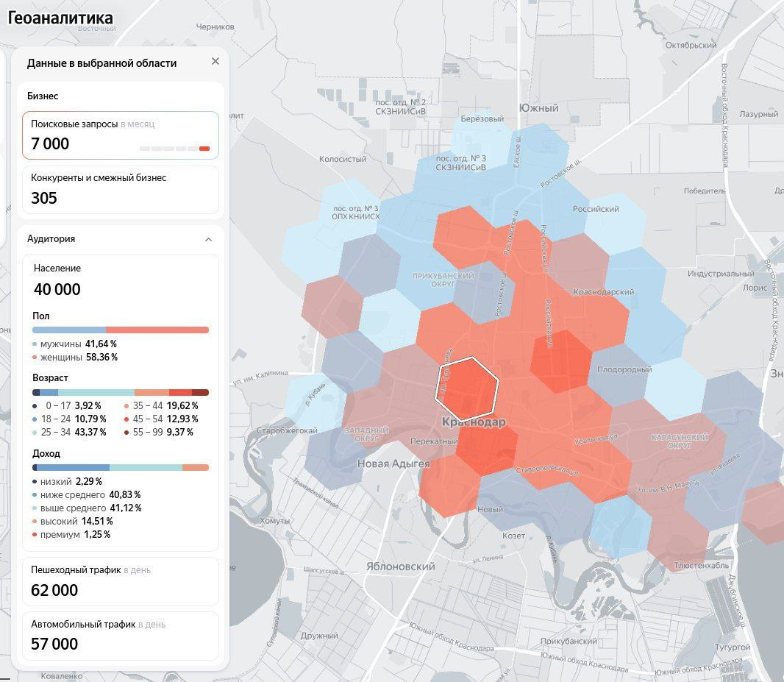Click the income distribution color bar

pyautogui.click(x=121, y=467)
